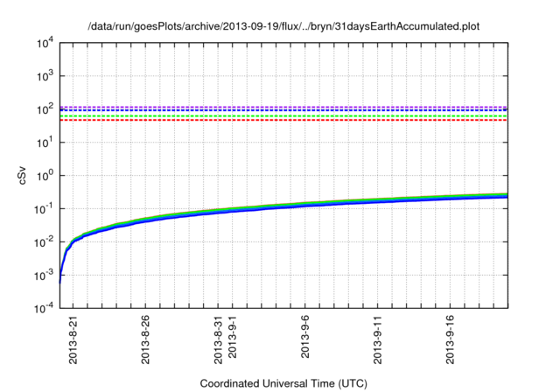Click the green dashed threshold line

pyautogui.click(x=283, y=116)
